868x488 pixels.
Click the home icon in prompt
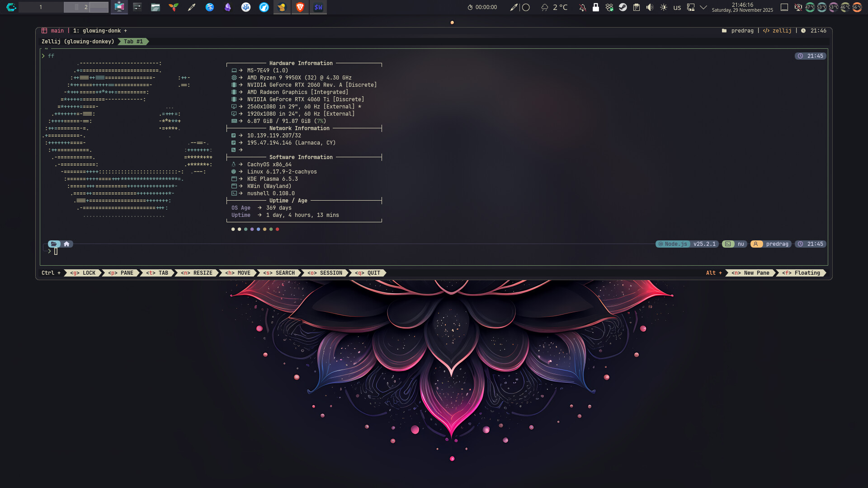pos(66,244)
